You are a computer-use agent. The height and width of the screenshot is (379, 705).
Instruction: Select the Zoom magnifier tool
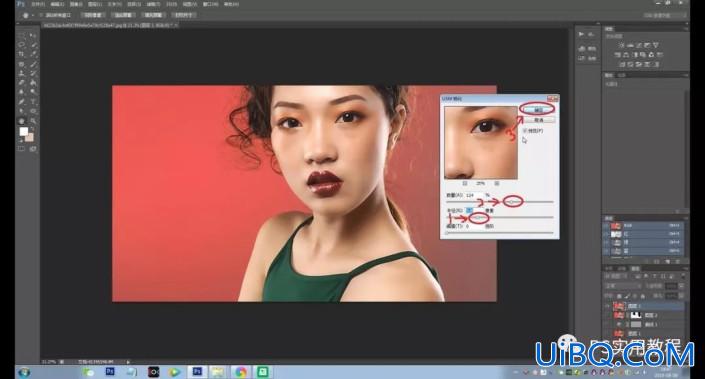pyautogui.click(x=33, y=120)
